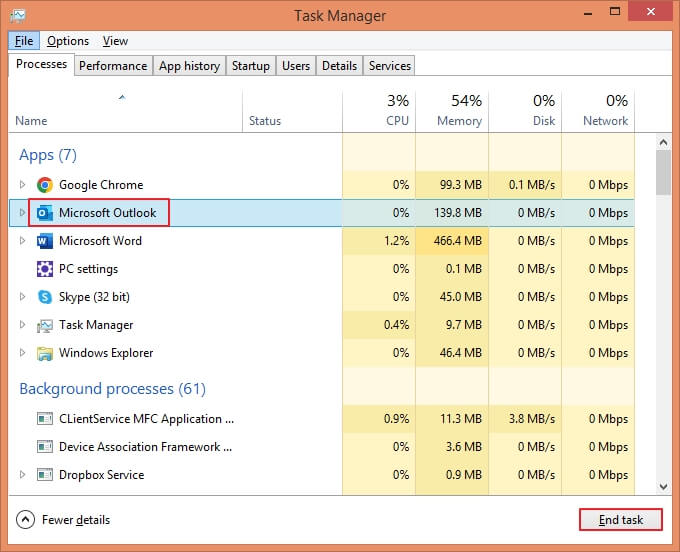Screen dimensions: 680x552
Task: Click the 45.0 MB memory value
Action: [x=461, y=297]
